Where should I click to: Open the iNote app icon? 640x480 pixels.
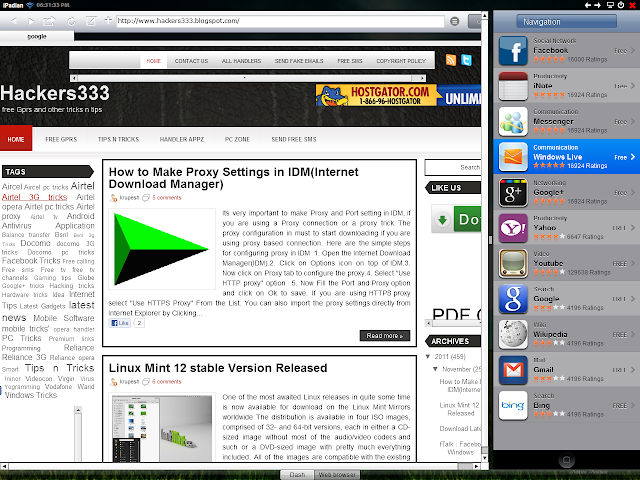tap(513, 86)
